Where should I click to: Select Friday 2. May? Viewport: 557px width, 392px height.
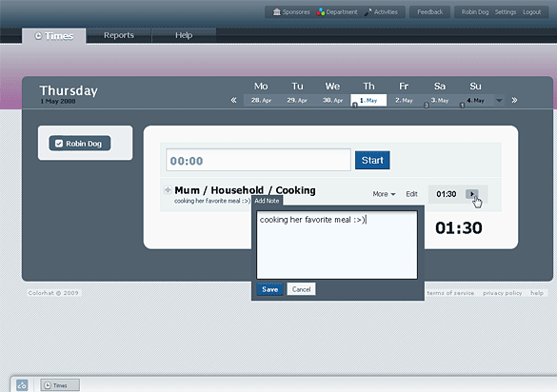click(404, 100)
